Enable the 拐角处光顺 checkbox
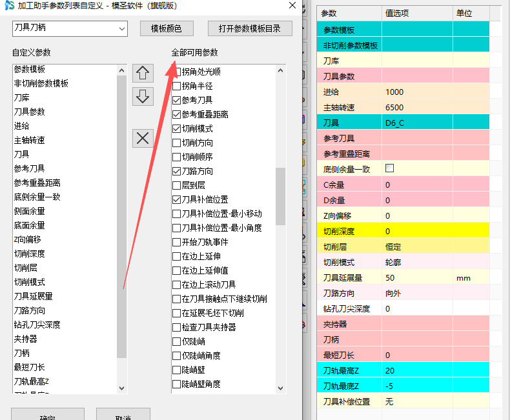Screen dimensions: 510x420 (177, 72)
